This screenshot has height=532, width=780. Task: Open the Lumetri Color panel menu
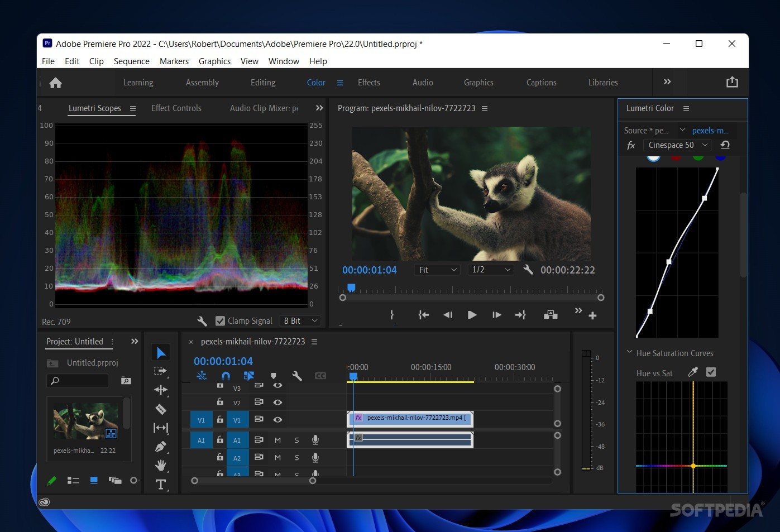click(686, 108)
